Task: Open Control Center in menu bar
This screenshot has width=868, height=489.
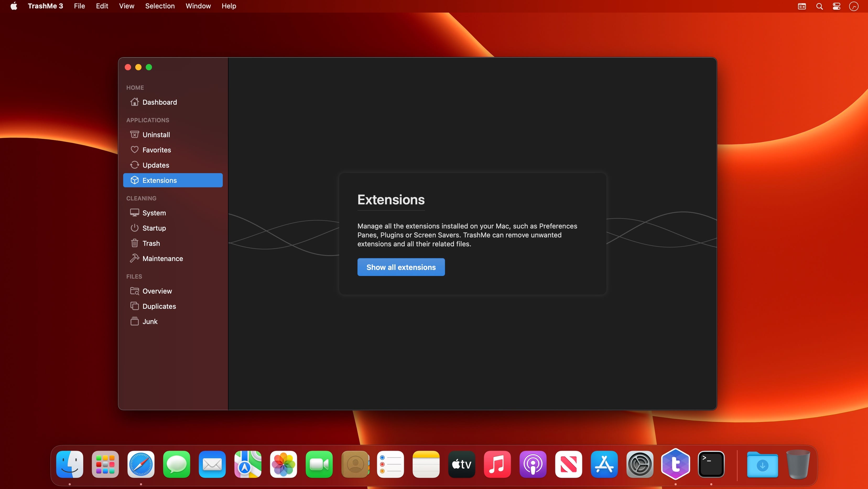Action: [x=837, y=6]
